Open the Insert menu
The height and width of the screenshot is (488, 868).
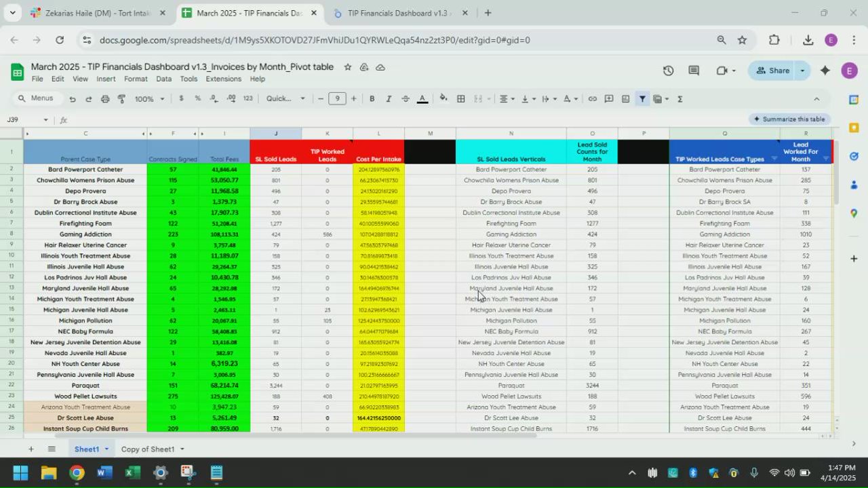[106, 79]
